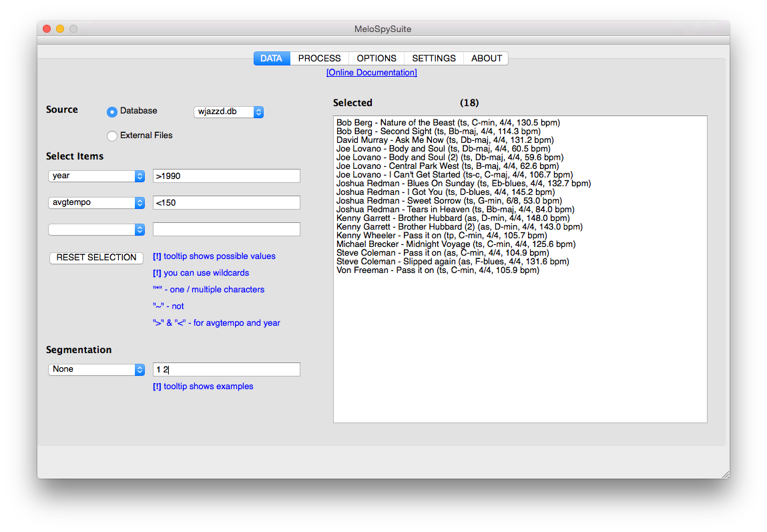Image resolution: width=767 pixels, height=532 pixels.
Task: Click the you can use wildcards hint
Action: click(x=201, y=273)
